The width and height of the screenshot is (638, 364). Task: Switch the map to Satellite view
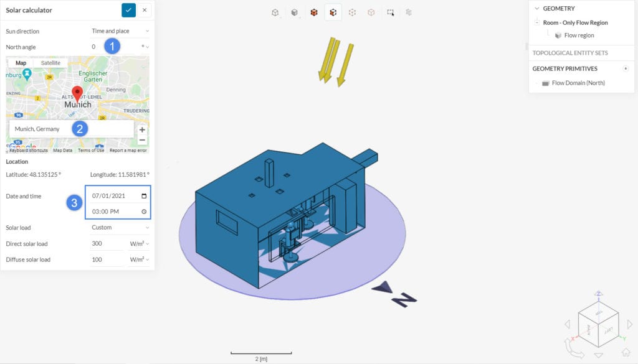point(50,63)
